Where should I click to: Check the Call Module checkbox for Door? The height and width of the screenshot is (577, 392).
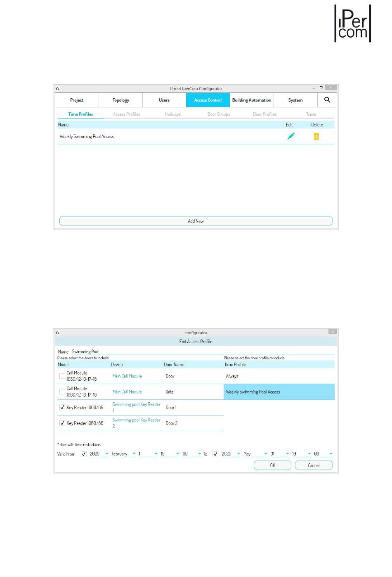tap(62, 376)
